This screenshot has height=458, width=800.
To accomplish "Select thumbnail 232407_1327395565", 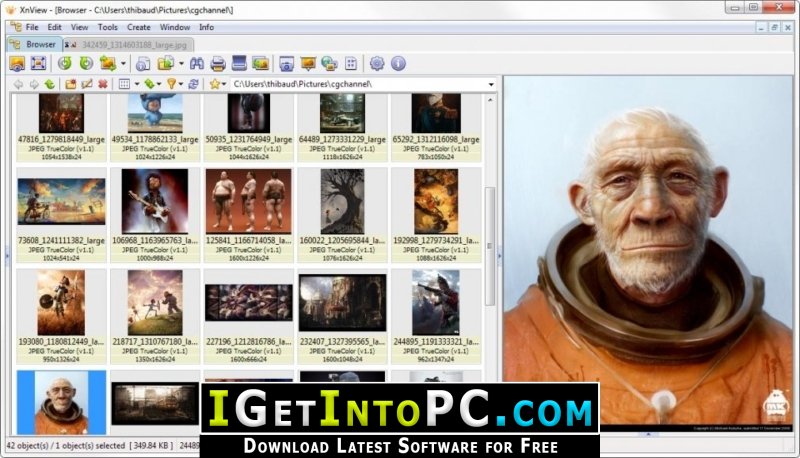I will [342, 303].
